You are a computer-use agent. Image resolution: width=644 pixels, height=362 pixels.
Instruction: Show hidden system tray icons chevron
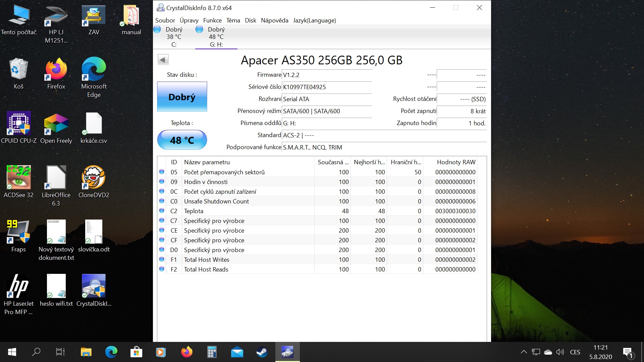point(523,352)
